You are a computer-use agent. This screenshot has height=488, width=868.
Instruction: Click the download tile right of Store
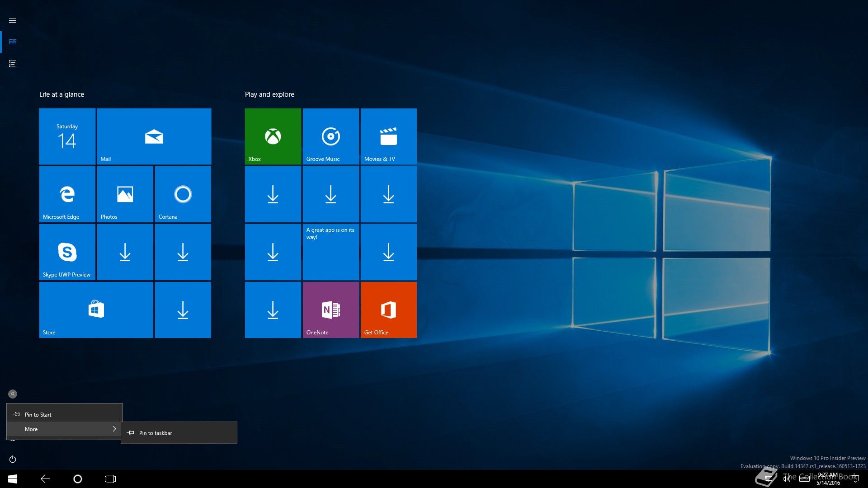click(x=183, y=310)
